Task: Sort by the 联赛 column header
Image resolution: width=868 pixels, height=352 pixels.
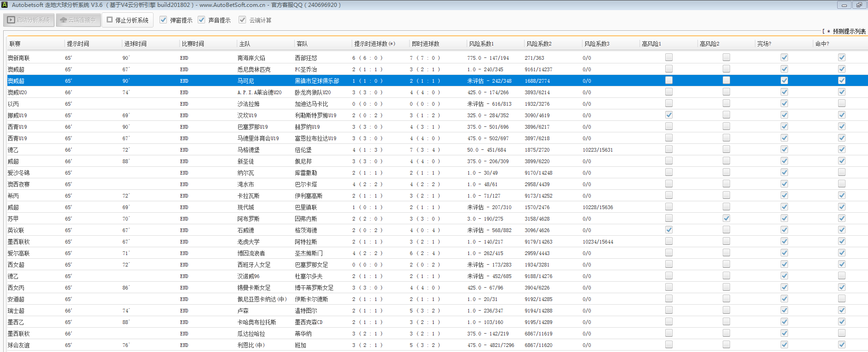Action: click(x=15, y=44)
